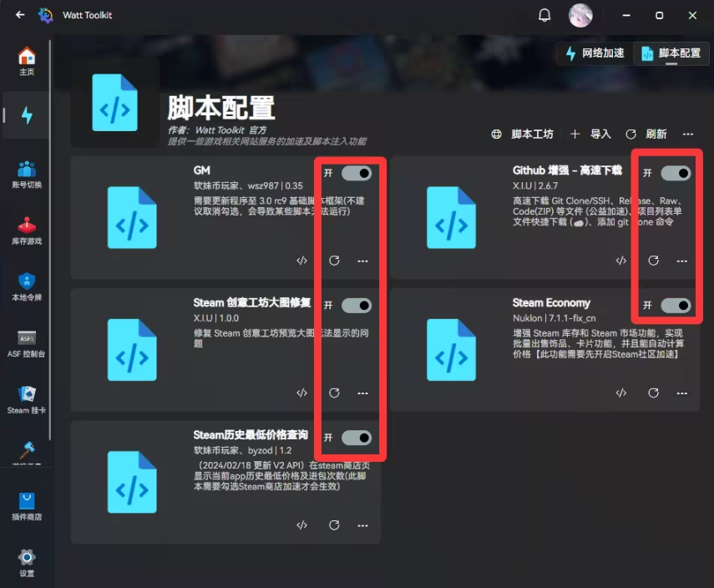The height and width of the screenshot is (588, 714).
Task: Open more options for Steam 创意工坊大图修复
Action: point(363,393)
